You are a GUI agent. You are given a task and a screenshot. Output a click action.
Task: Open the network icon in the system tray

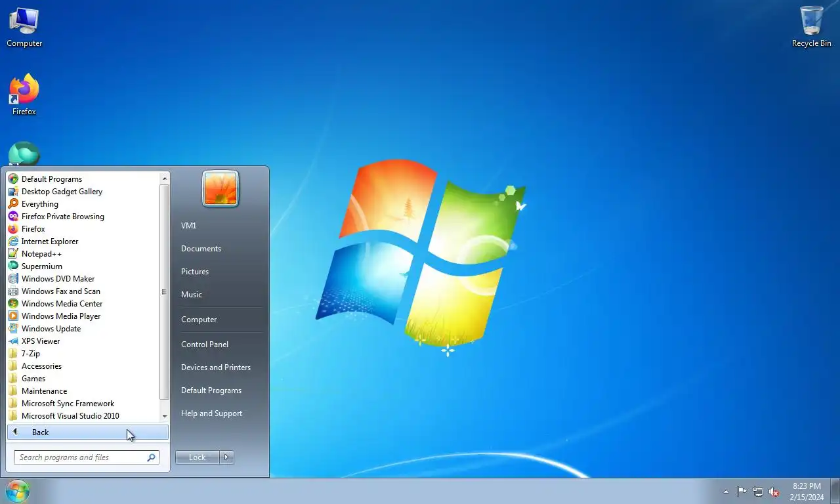pyautogui.click(x=758, y=492)
